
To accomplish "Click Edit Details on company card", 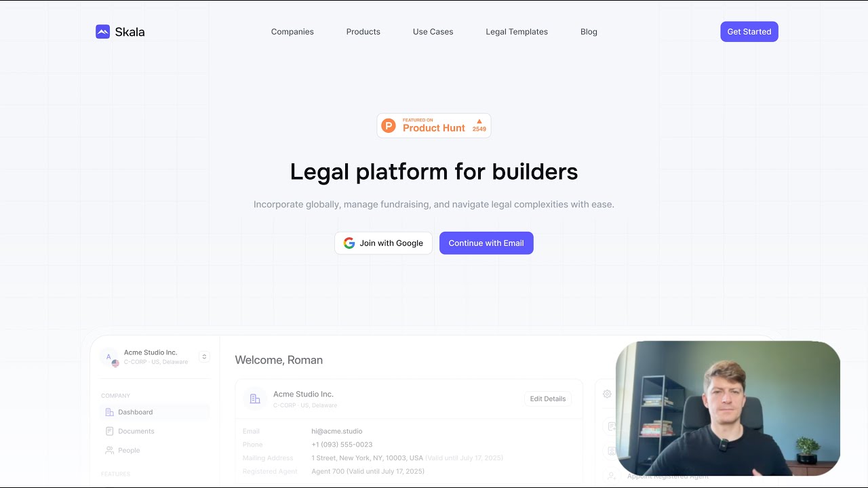I will pos(548,399).
